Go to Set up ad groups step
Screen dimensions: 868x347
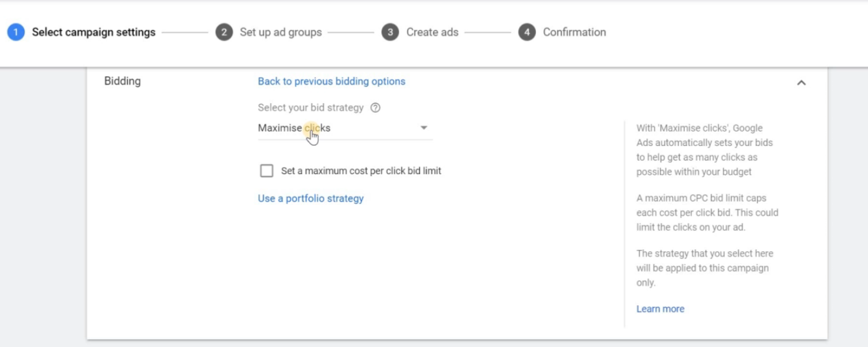tap(280, 32)
